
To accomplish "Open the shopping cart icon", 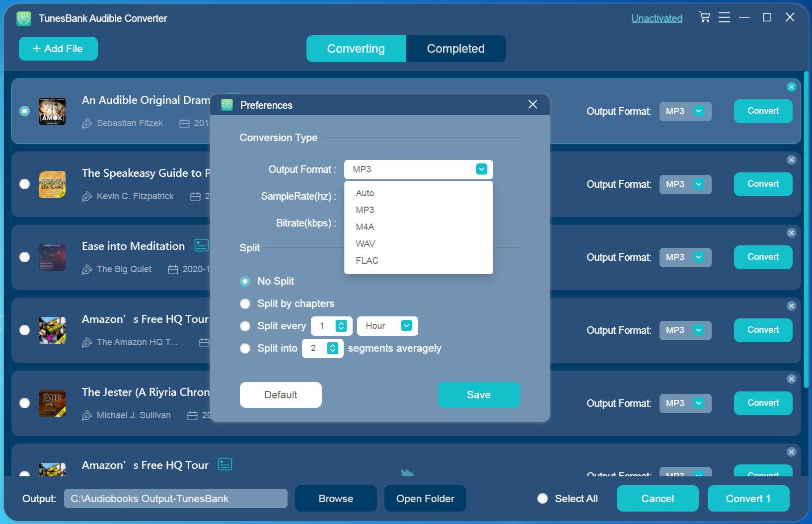I will pos(704,17).
